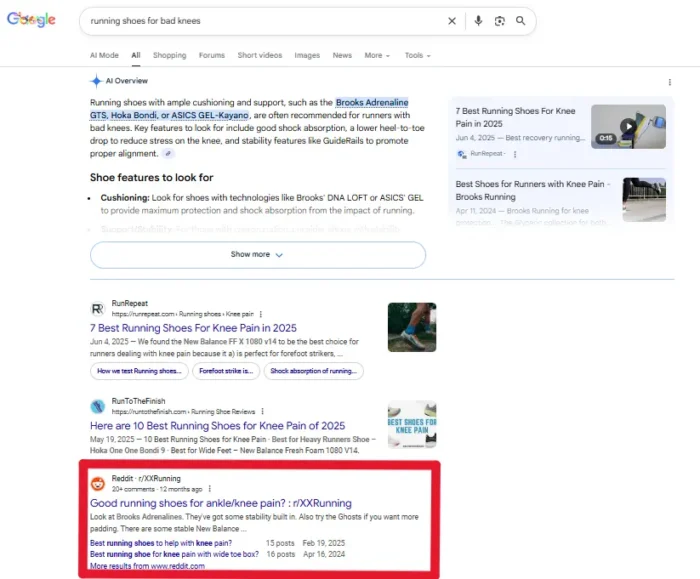This screenshot has height=579, width=700.
Task: Click 'How we test Running shoes...' chip
Action: click(x=139, y=371)
